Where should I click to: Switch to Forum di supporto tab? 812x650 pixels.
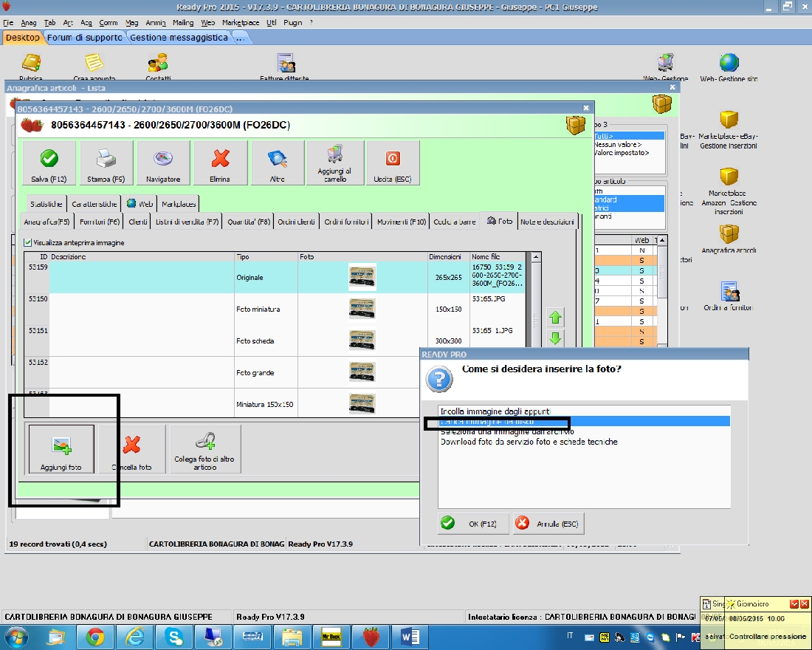(x=84, y=38)
